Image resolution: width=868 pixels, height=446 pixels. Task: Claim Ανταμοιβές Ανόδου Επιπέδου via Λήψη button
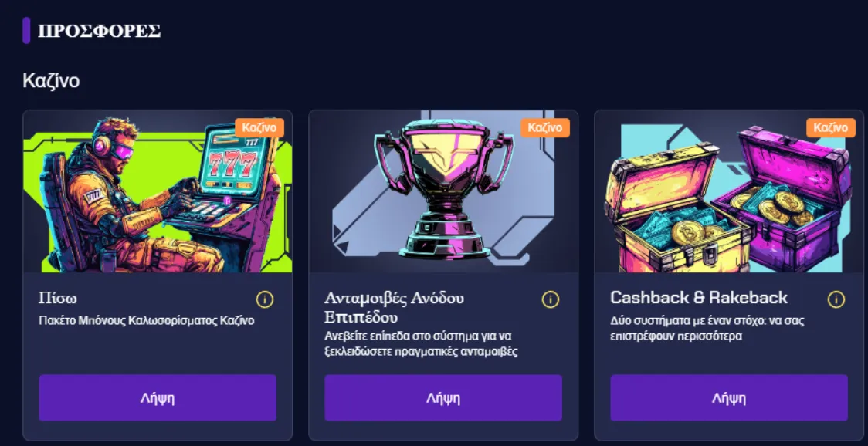coord(442,398)
